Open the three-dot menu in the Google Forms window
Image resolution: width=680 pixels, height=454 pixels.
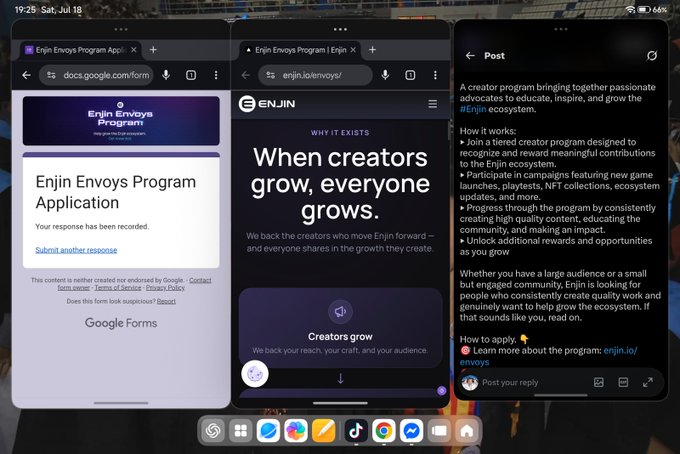coord(216,75)
